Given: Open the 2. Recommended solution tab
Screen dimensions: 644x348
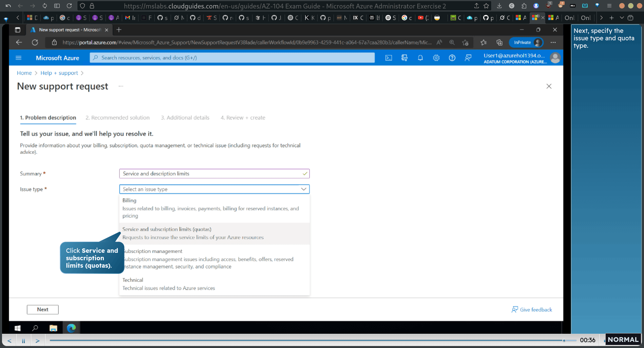Looking at the screenshot, I should [117, 118].
